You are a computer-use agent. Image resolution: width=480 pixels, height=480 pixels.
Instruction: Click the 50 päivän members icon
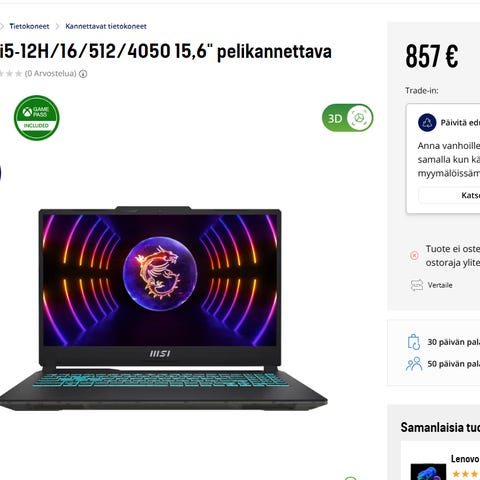(414, 364)
